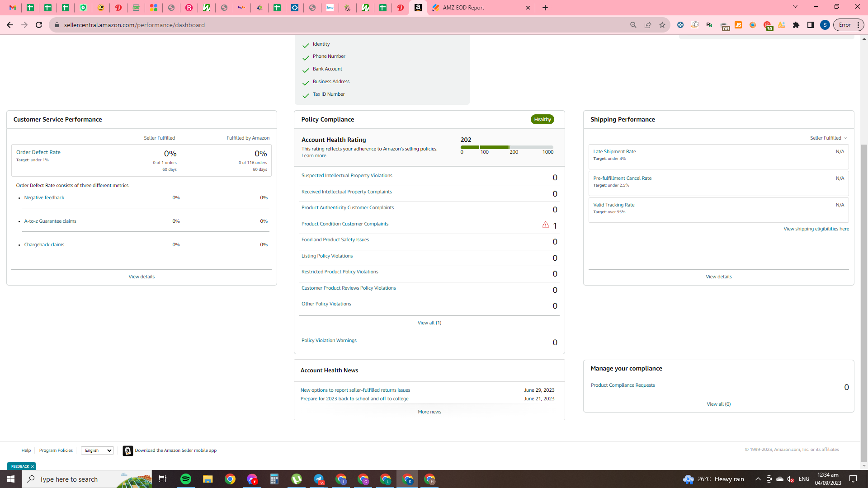Click the warning icon beside Product Condition count
This screenshot has width=868, height=488.
(x=546, y=225)
